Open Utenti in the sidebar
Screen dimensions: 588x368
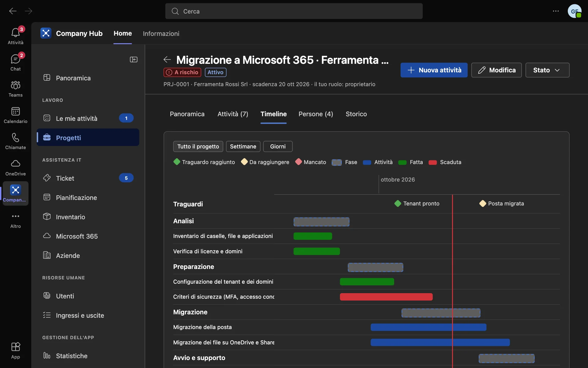pos(88,296)
